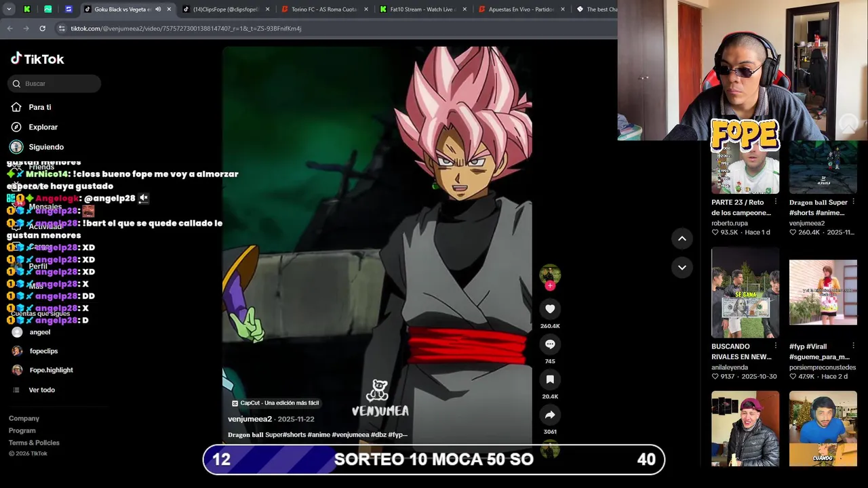Select the blue pinned tab icon
Viewport: 868px width, 488px height.
pos(68,9)
